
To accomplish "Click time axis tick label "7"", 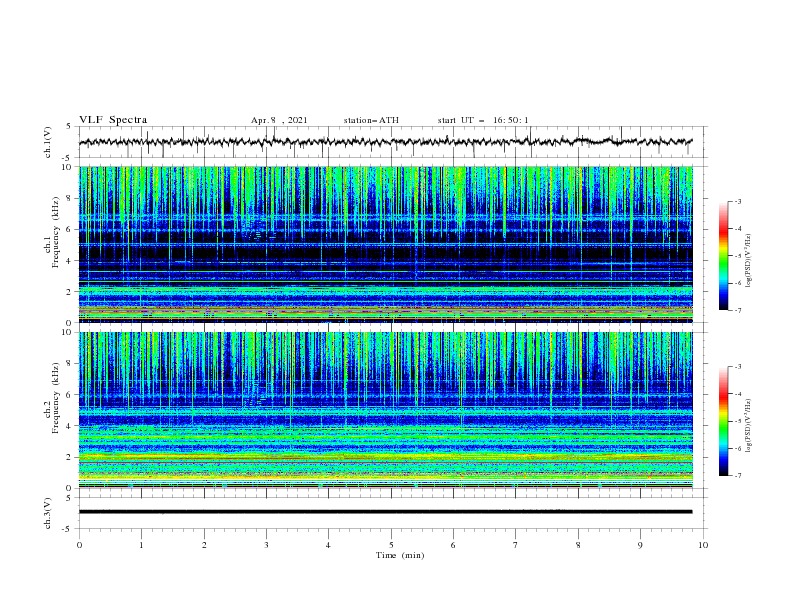I will click(516, 545).
